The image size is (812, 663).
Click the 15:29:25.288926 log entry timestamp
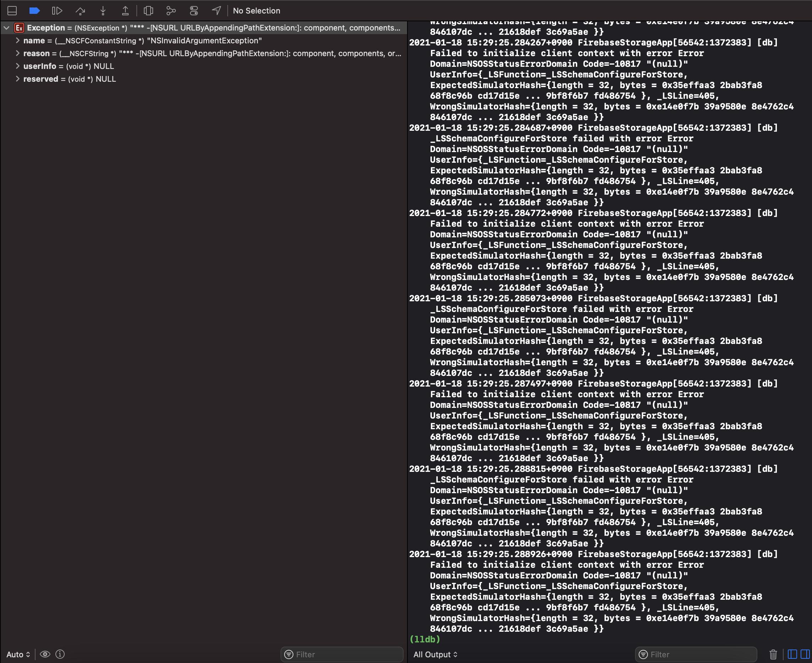click(491, 554)
